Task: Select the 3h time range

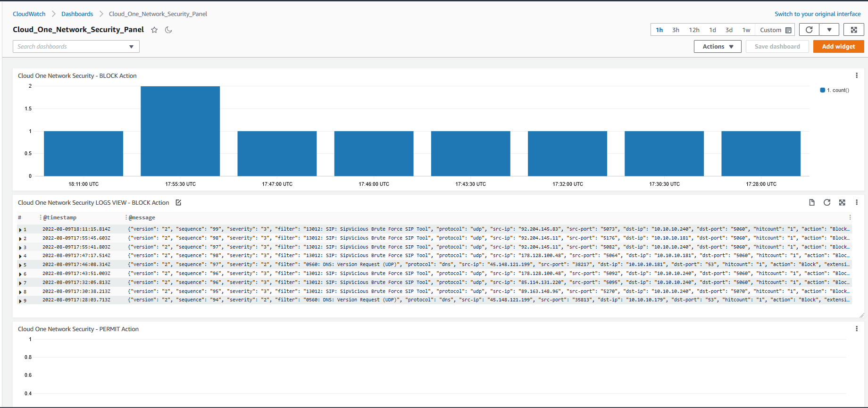Action: tap(676, 30)
